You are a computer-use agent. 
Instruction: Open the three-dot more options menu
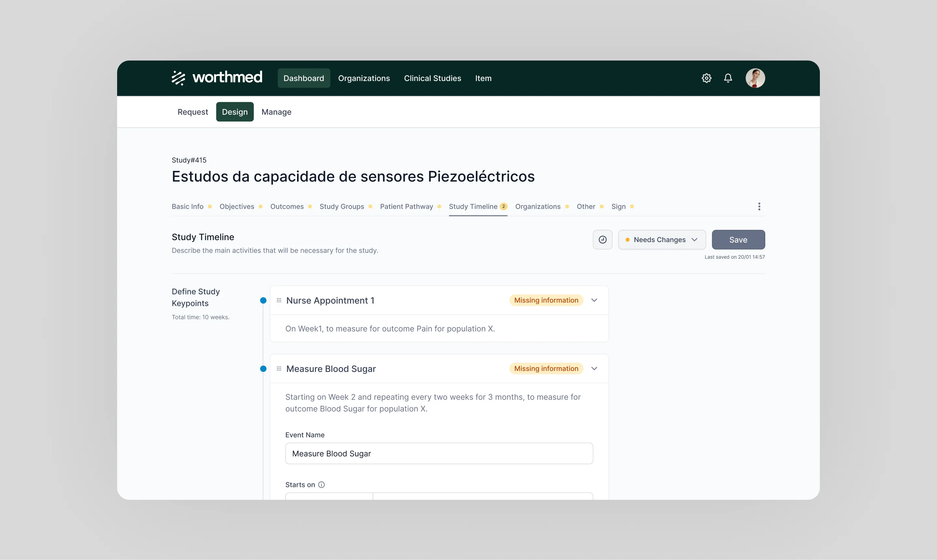point(759,206)
